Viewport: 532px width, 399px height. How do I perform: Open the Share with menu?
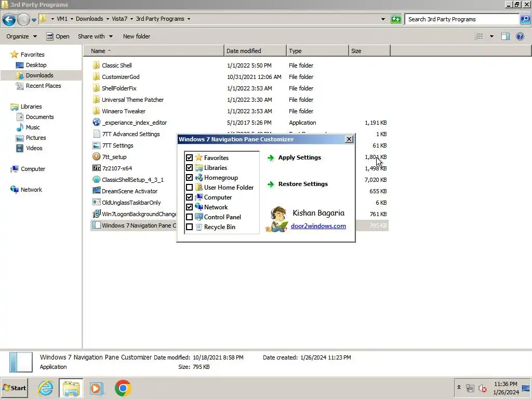pos(95,36)
